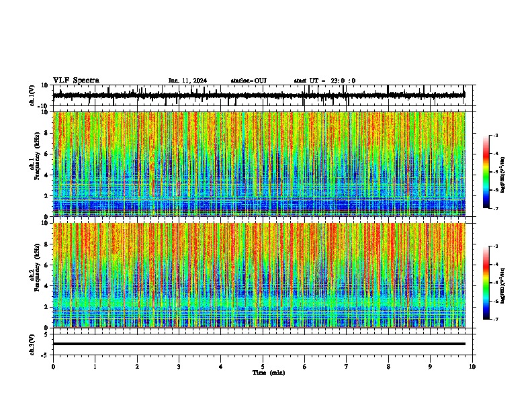Screen dimensions: 532x411
Task: Click the "6" kHz tick of ch.2 spectrogram
Action: click(x=46, y=265)
